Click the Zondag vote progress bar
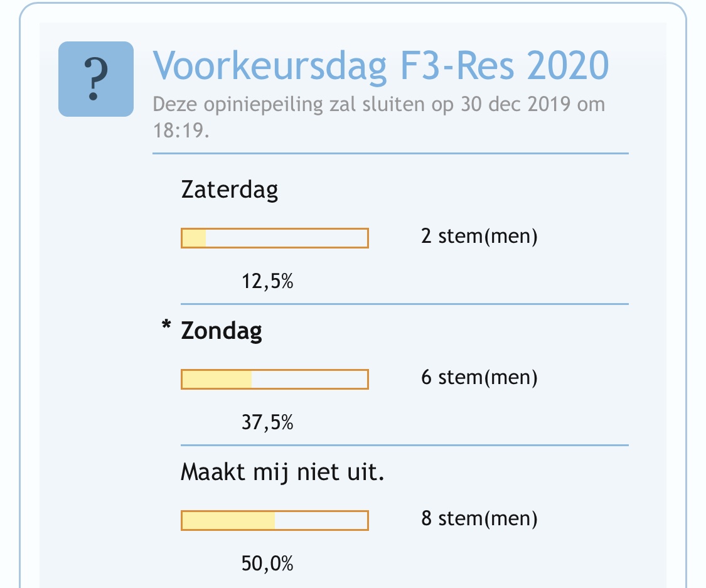Screen dimensions: 706x588 point(275,379)
